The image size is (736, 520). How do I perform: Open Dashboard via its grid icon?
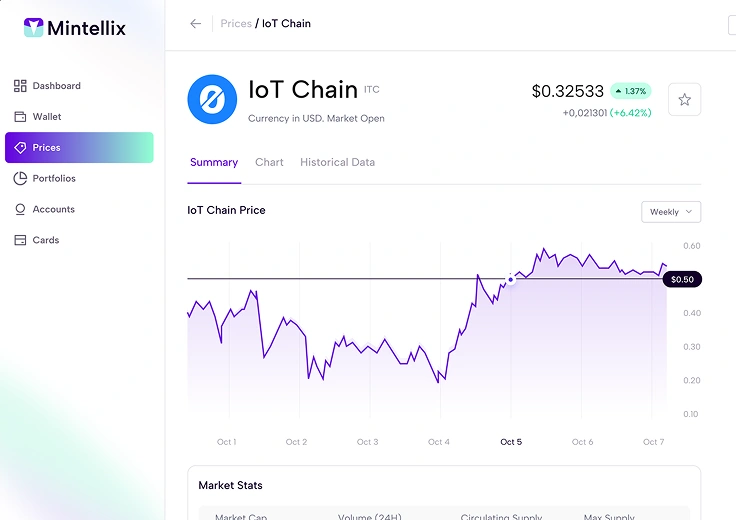pos(20,86)
